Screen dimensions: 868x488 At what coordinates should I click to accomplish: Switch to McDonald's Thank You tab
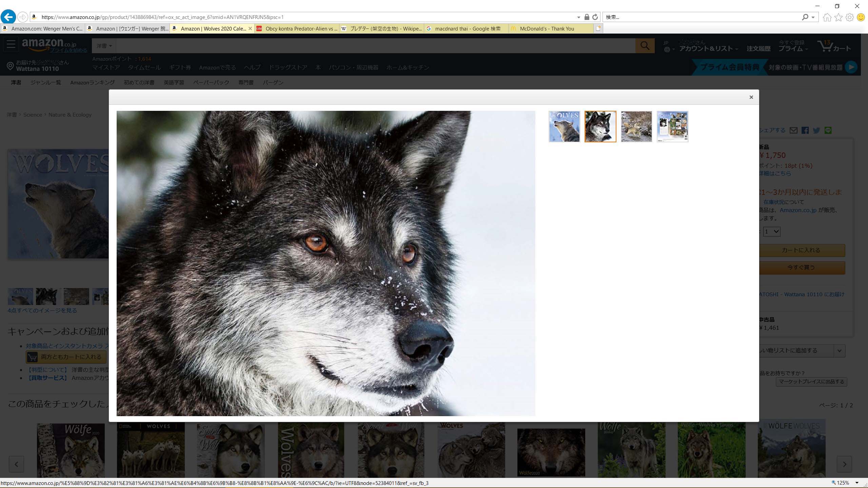pyautogui.click(x=551, y=29)
